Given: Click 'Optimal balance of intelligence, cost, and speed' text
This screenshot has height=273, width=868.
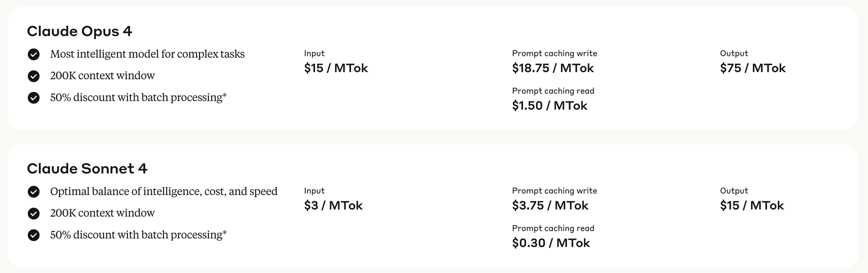Looking at the screenshot, I should tap(164, 191).
